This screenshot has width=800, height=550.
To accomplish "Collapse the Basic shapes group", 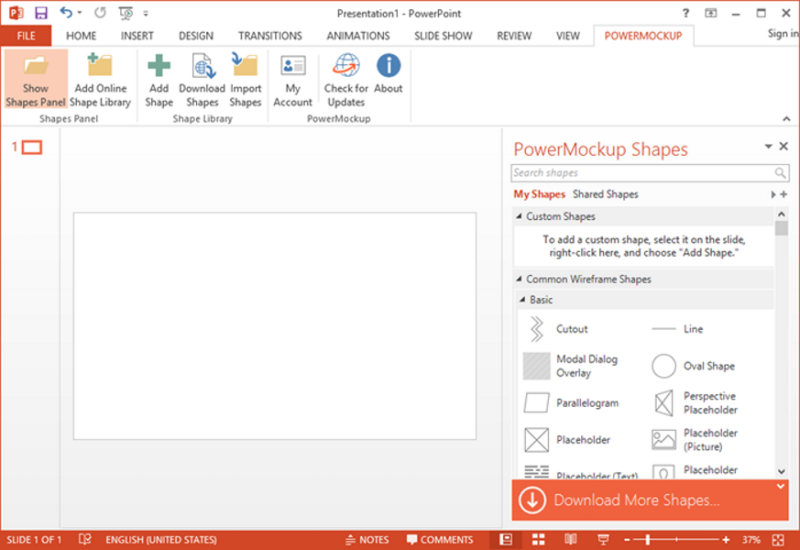I will [522, 299].
